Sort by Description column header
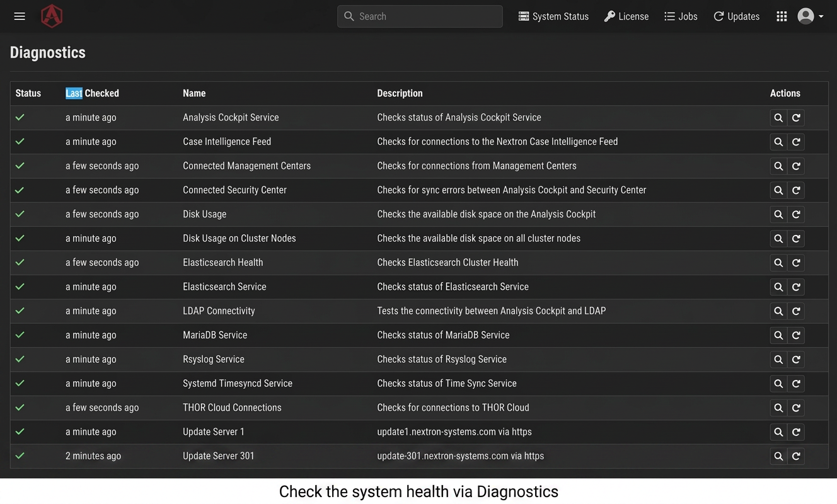Screen dimensions: 837x504 tap(400, 93)
